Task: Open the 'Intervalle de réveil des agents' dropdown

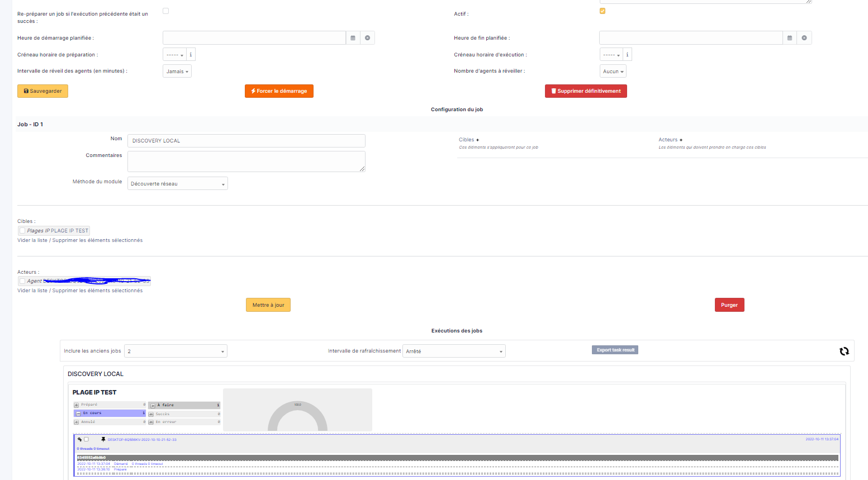Action: (177, 71)
